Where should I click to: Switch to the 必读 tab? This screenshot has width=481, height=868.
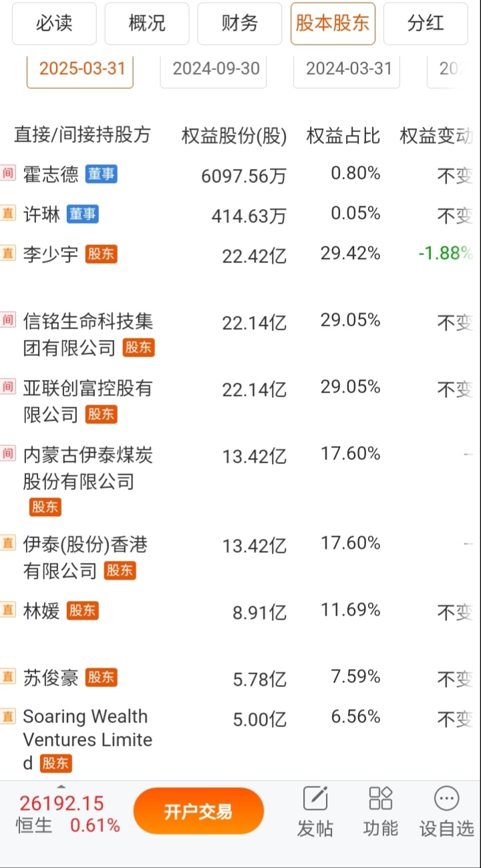pos(55,23)
